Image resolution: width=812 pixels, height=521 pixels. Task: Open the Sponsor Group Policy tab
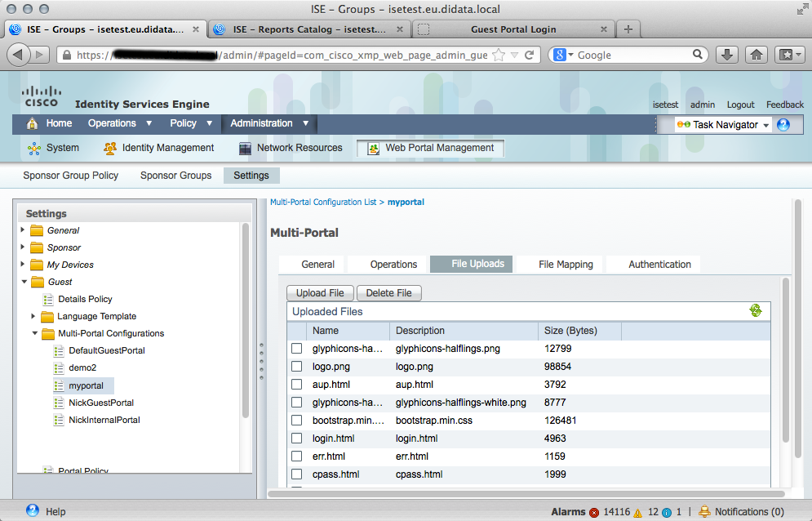(x=71, y=176)
